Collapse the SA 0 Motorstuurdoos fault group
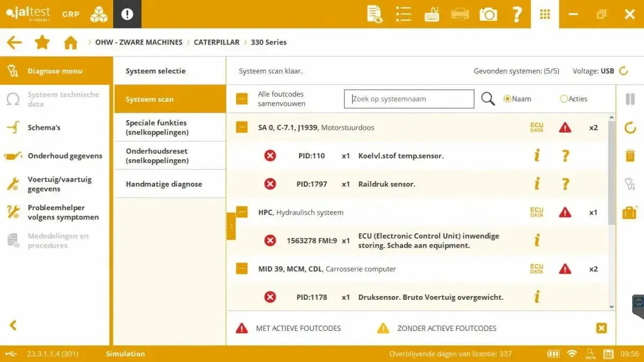The width and height of the screenshot is (644, 362). (241, 127)
